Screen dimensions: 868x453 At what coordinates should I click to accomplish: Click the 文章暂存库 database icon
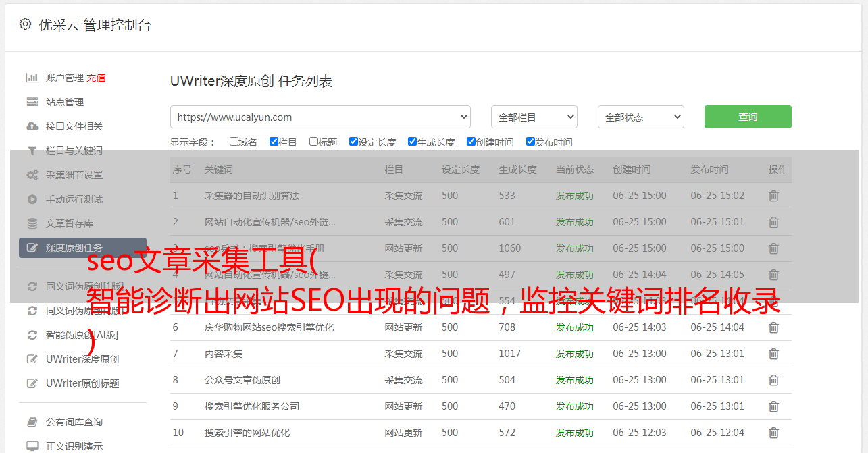(x=32, y=223)
